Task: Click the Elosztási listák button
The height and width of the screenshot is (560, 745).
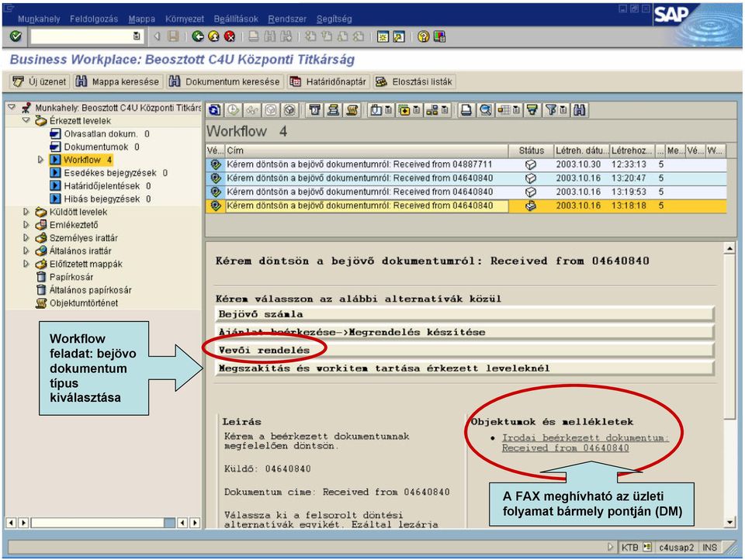Action: pyautogui.click(x=414, y=81)
